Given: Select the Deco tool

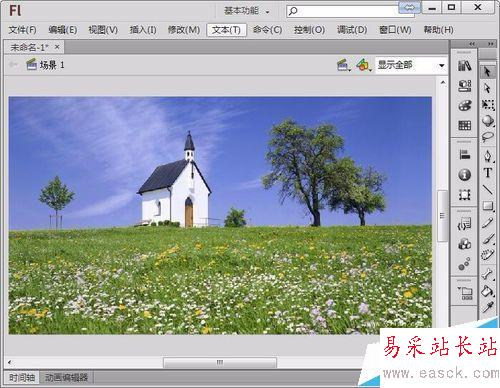Looking at the screenshot, I should [488, 255].
